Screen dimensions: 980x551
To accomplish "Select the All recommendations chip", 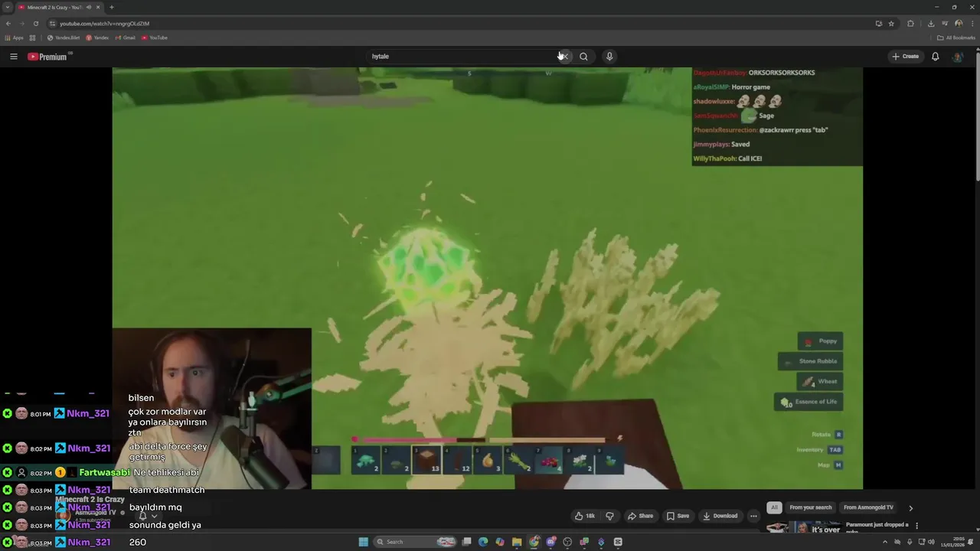I will pyautogui.click(x=774, y=507).
